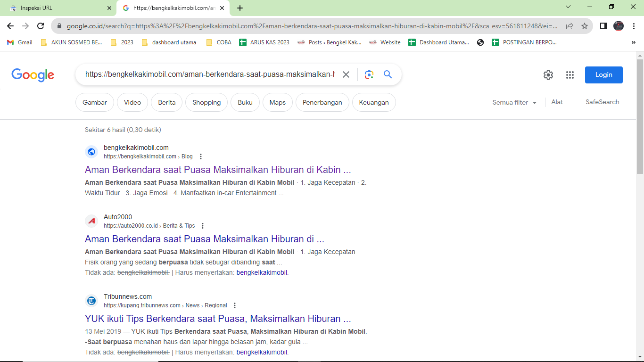Open the Auto2000 result title

pyautogui.click(x=205, y=239)
